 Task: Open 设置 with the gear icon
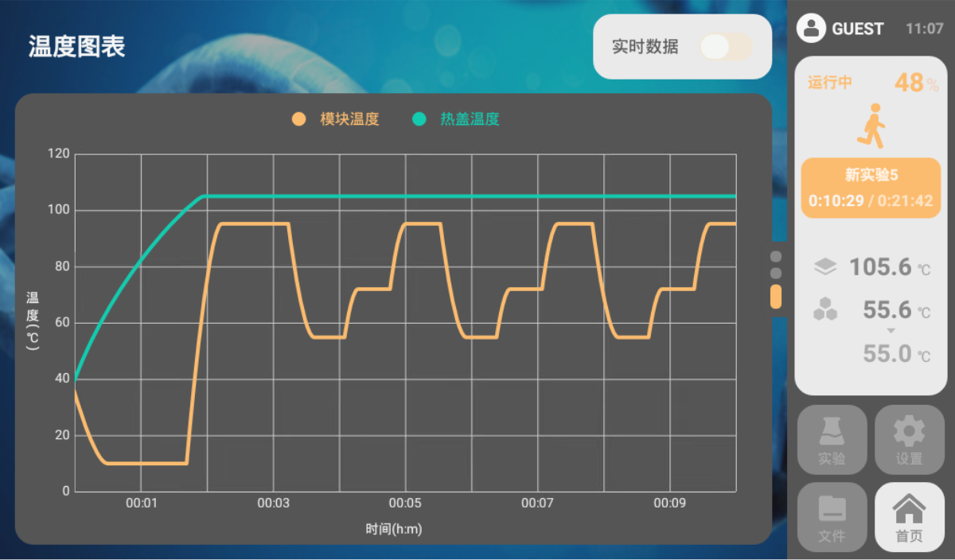(909, 439)
